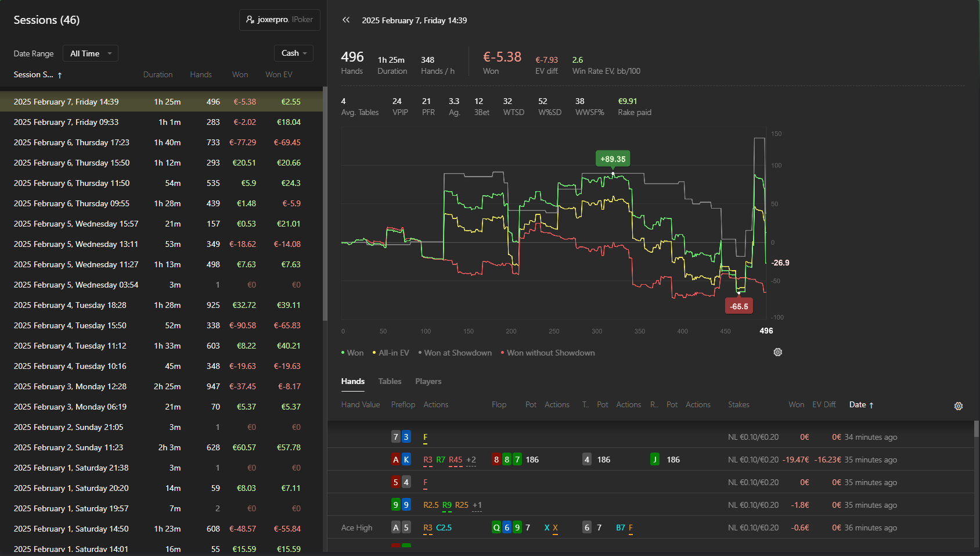Viewport: 980px width, 556px height.
Task: Click the player icon beside joxerpro
Action: coord(250,20)
